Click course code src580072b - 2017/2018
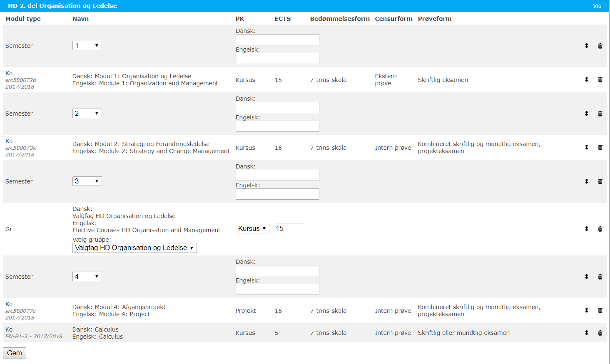610x364 pixels. point(23,83)
